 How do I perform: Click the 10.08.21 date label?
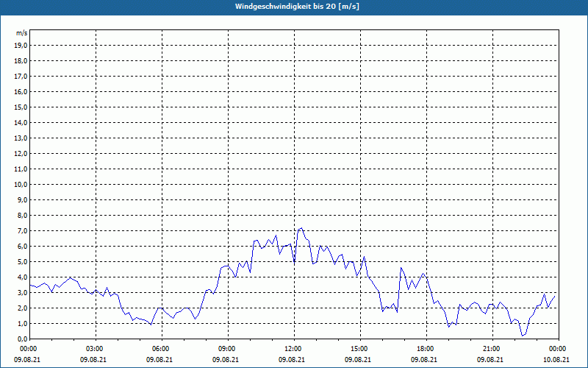[556, 360]
